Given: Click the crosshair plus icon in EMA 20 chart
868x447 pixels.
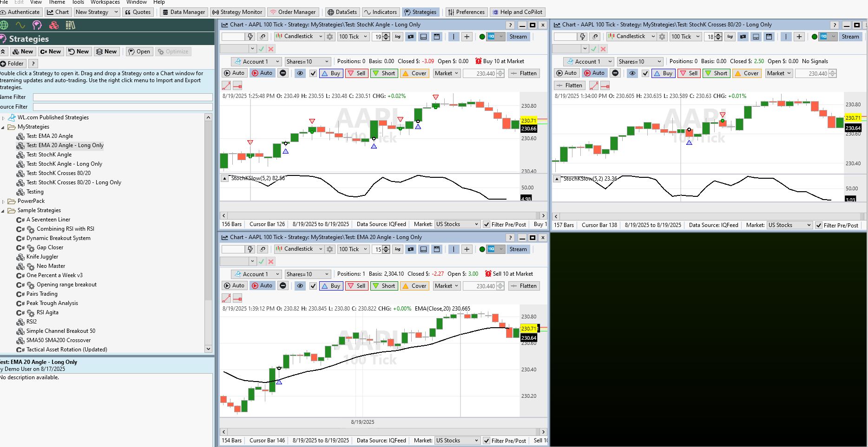Looking at the screenshot, I should click(467, 249).
